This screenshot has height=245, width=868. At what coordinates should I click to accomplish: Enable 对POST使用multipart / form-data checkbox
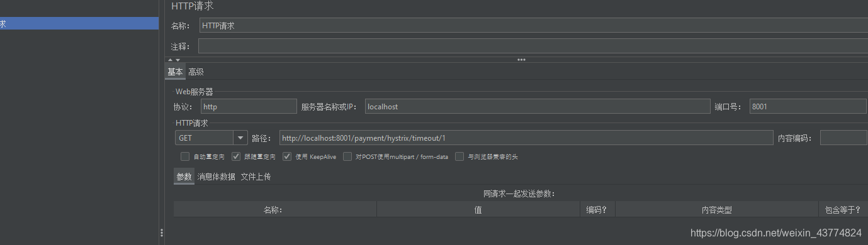(x=347, y=156)
